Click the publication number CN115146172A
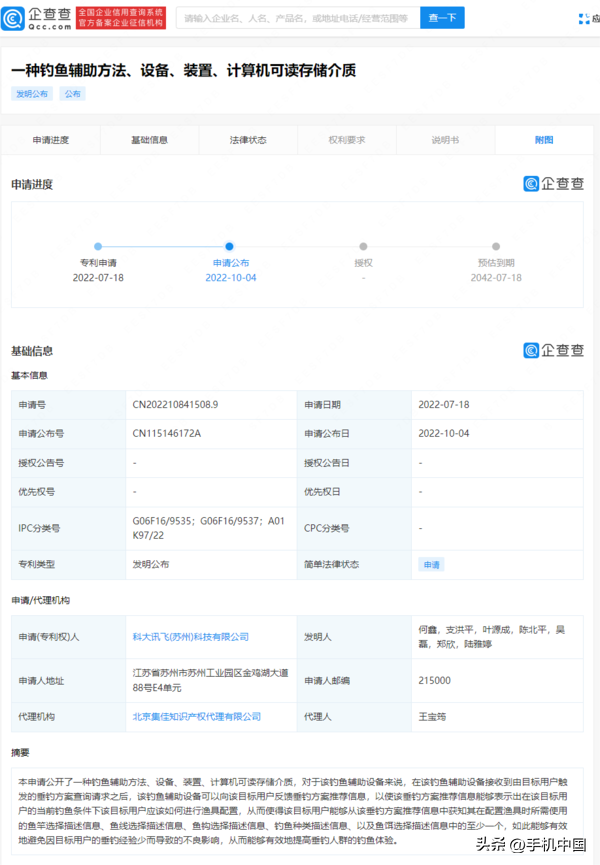600x865 pixels. 167,434
